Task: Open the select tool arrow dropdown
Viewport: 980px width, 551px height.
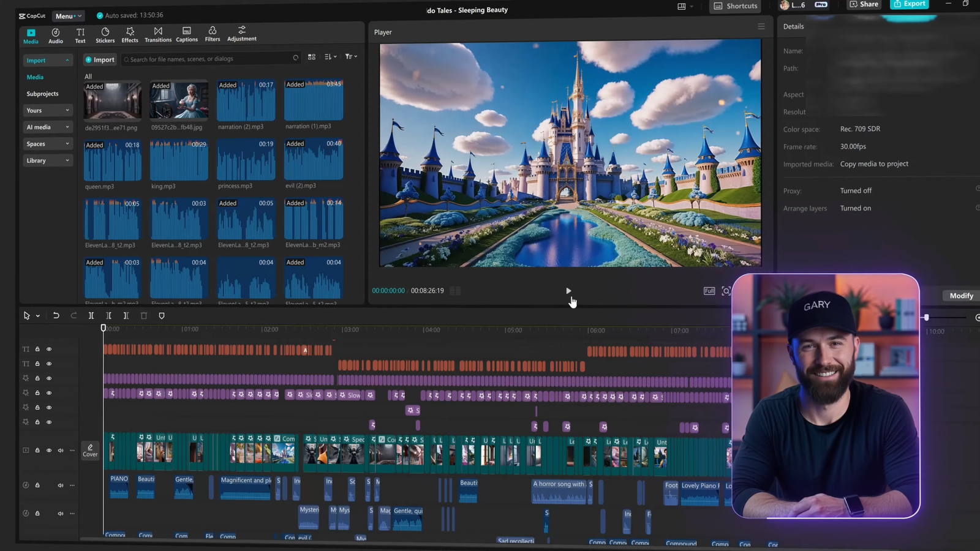Action: pyautogui.click(x=37, y=316)
